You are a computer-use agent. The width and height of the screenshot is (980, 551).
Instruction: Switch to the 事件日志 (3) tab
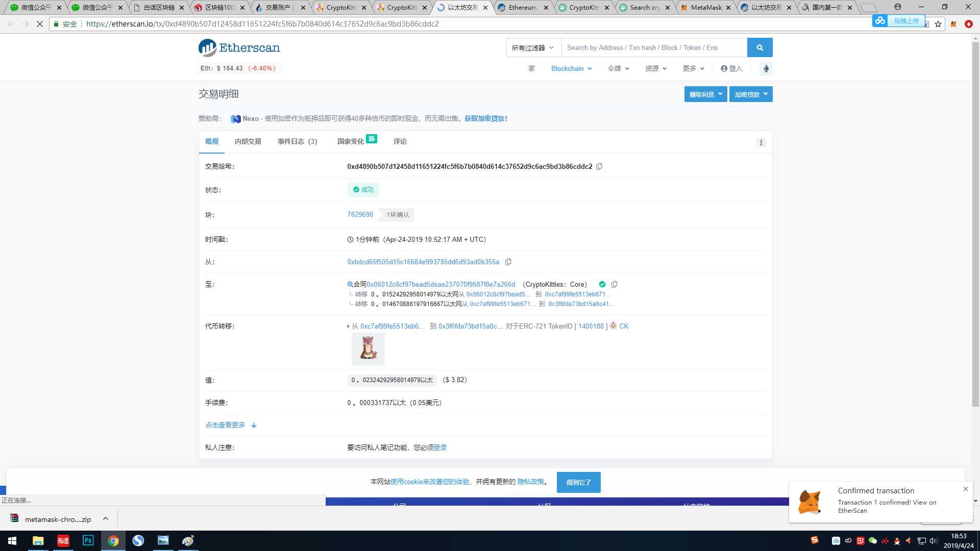(x=298, y=141)
